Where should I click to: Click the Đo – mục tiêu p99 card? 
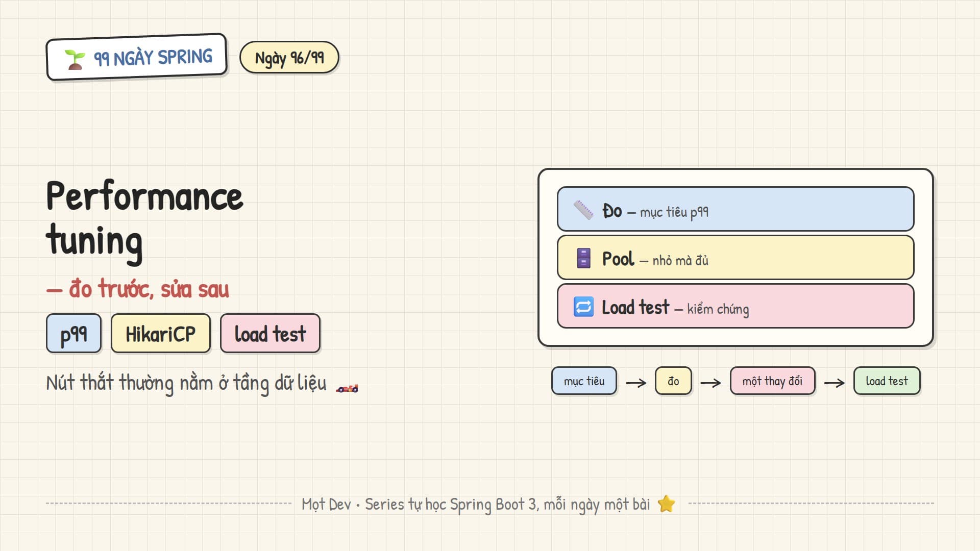pyautogui.click(x=736, y=209)
